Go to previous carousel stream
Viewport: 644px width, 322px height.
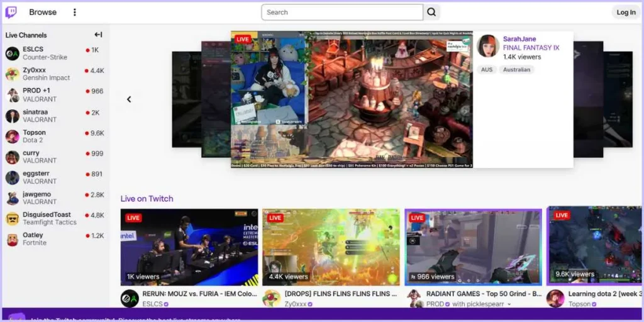[129, 99]
